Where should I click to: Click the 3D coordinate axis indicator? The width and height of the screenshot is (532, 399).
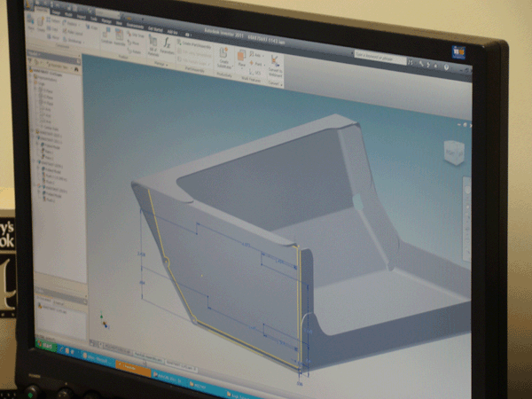(x=105, y=317)
